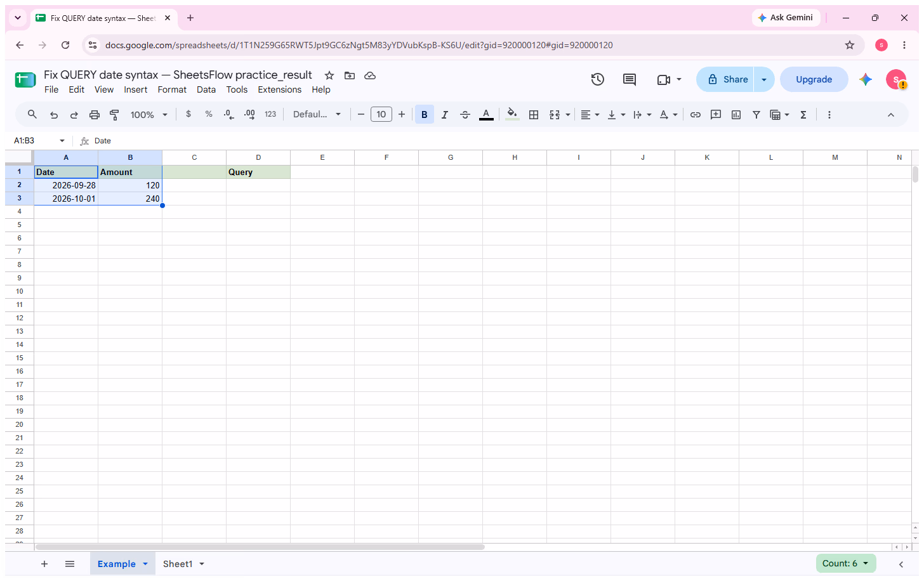Toggle strikethrough formatting
Screen dimensions: 924x581
(465, 115)
